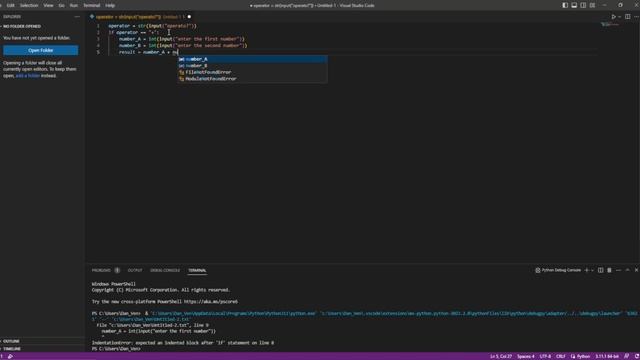Expand the TIMELINE section
The width and height of the screenshot is (640, 360).
pos(12,349)
